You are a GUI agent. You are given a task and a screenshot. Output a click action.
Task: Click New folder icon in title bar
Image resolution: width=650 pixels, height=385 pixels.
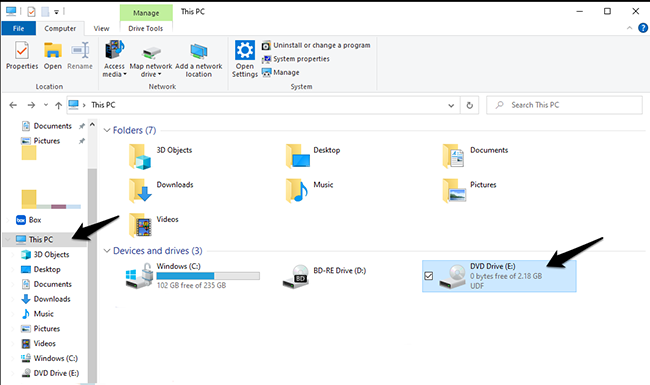point(45,12)
